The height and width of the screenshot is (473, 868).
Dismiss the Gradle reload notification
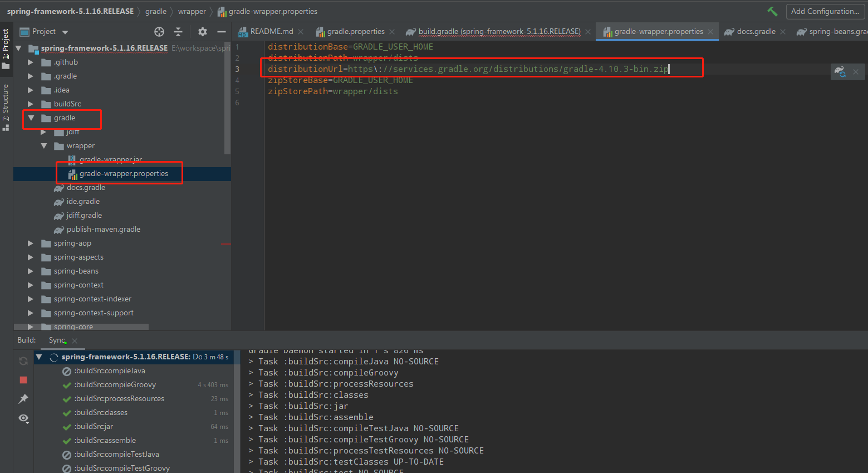[856, 72]
